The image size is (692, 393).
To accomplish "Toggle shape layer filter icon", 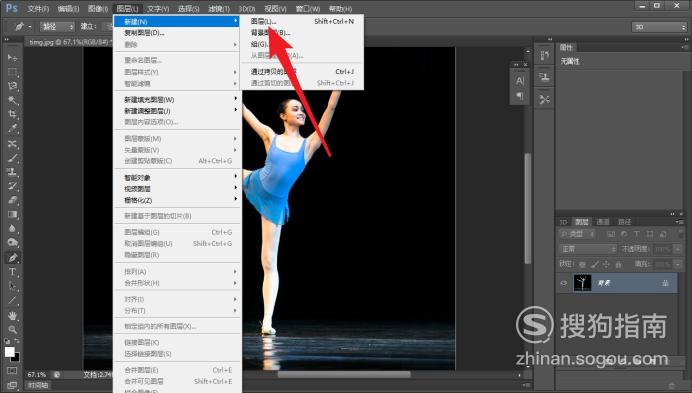I will [x=650, y=234].
